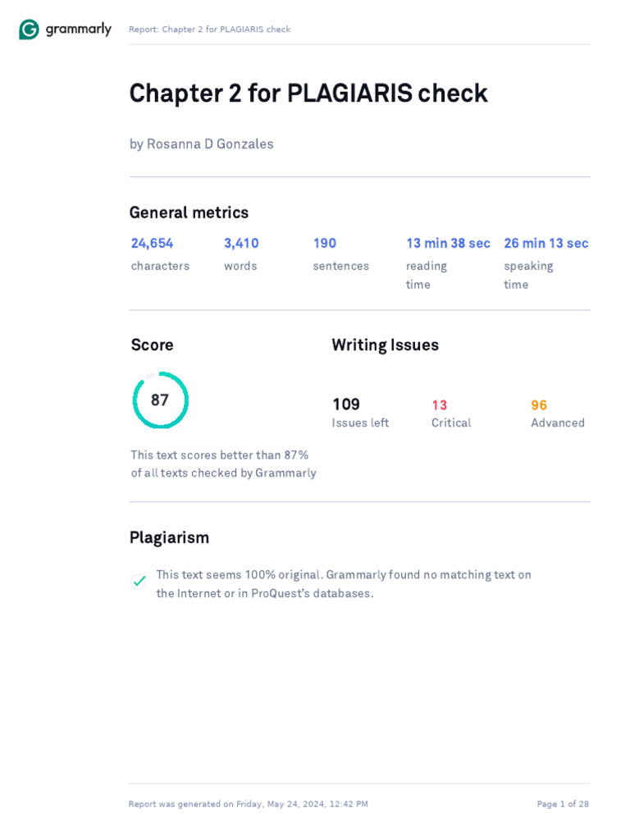Click the grammarly wordmark text
The width and height of the screenshot is (630, 840).
coord(79,29)
